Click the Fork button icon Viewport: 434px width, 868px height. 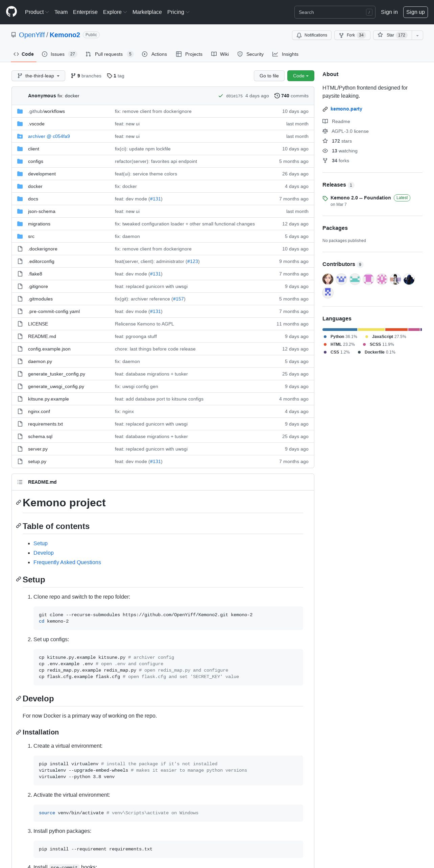click(341, 35)
